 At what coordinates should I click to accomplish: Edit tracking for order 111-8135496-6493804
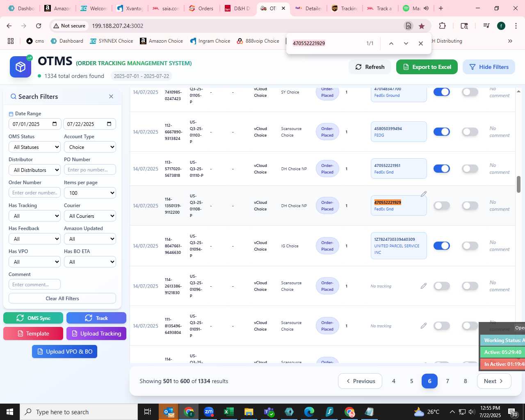pos(424,326)
